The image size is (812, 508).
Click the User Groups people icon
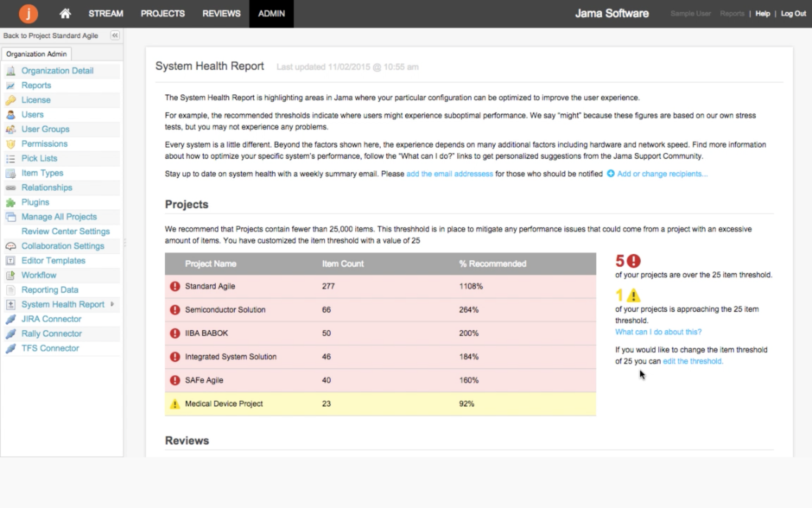pyautogui.click(x=11, y=129)
